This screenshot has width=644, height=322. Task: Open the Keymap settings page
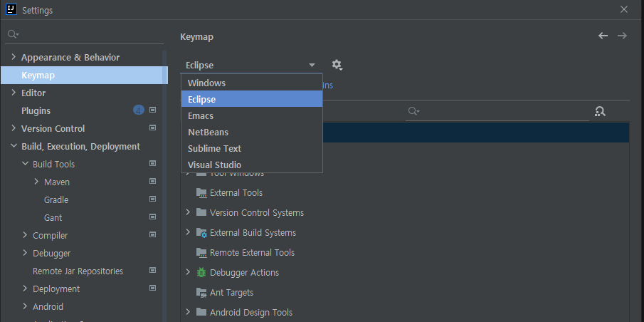84,76
